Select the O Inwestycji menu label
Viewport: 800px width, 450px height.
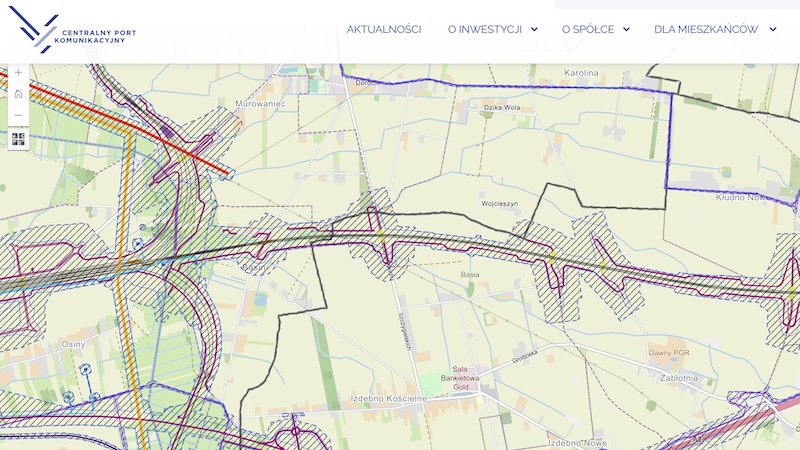click(x=485, y=29)
